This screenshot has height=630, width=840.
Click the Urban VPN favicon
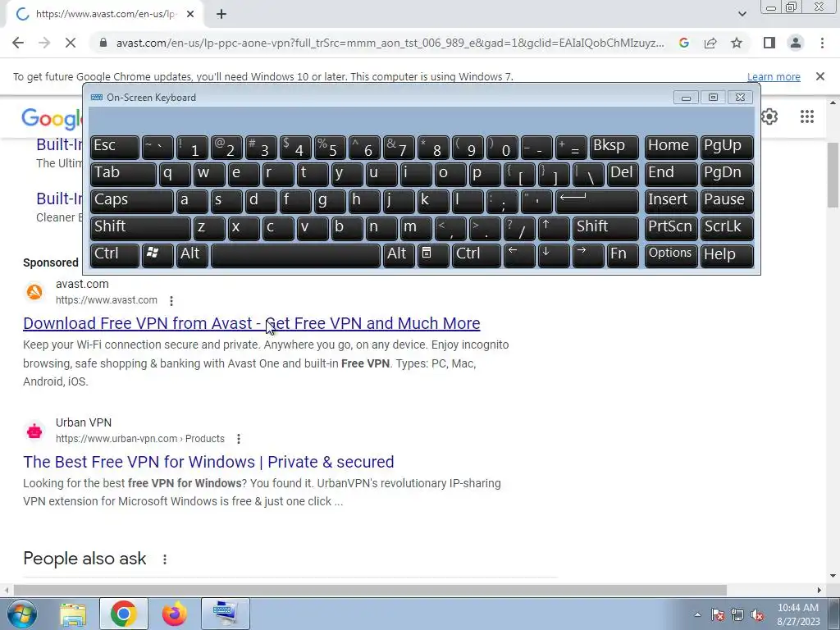point(34,431)
